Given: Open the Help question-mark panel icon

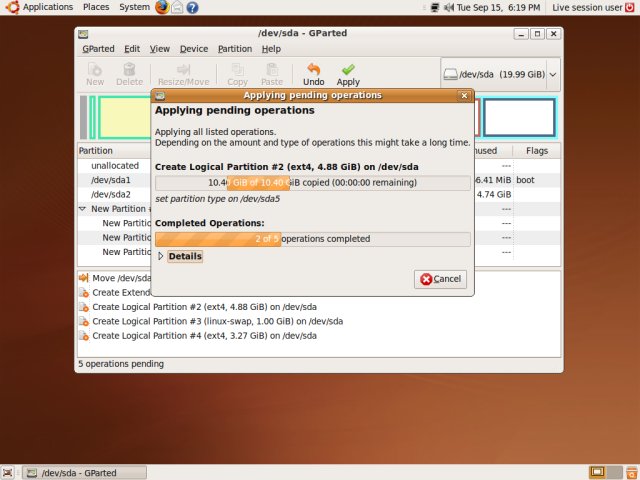Looking at the screenshot, I should point(192,7).
